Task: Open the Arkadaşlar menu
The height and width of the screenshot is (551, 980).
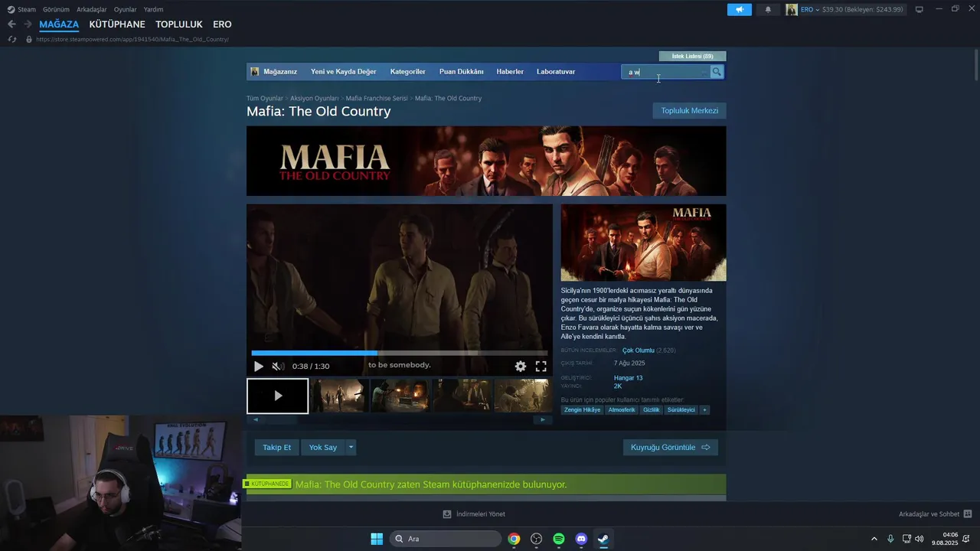Action: (x=91, y=10)
